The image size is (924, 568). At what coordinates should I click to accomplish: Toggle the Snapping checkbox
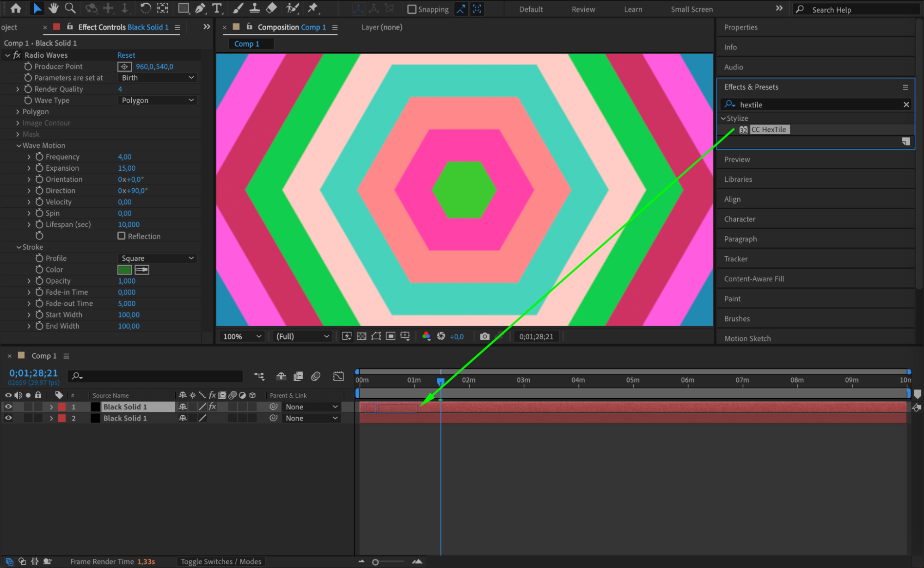(x=412, y=9)
